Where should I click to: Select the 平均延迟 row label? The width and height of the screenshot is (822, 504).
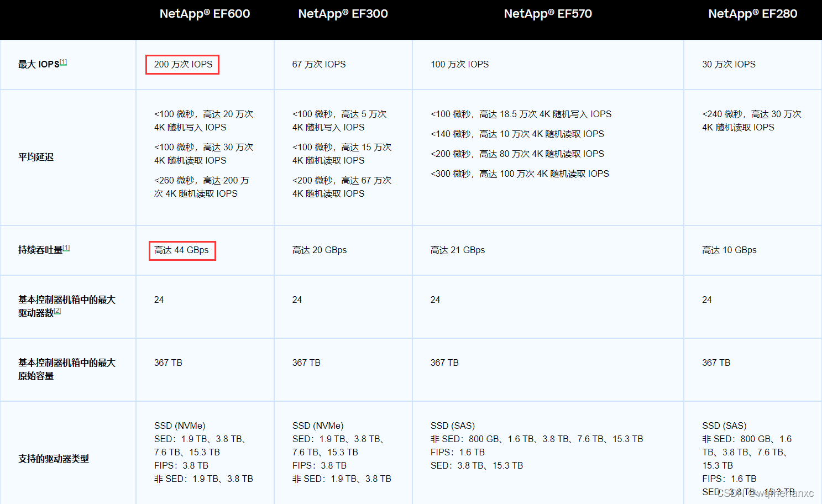coord(36,157)
